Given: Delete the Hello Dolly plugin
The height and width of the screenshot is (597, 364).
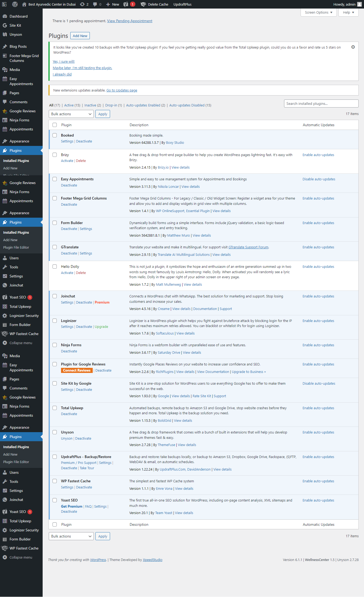Looking at the screenshot, I should (x=81, y=273).
